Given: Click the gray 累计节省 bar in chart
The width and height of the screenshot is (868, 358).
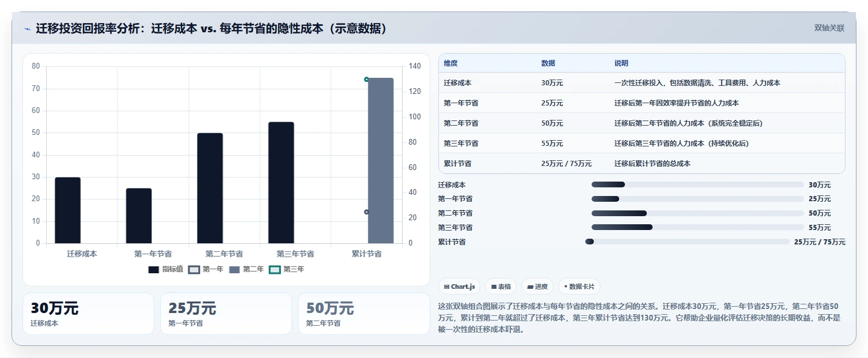Looking at the screenshot, I should coord(381,160).
